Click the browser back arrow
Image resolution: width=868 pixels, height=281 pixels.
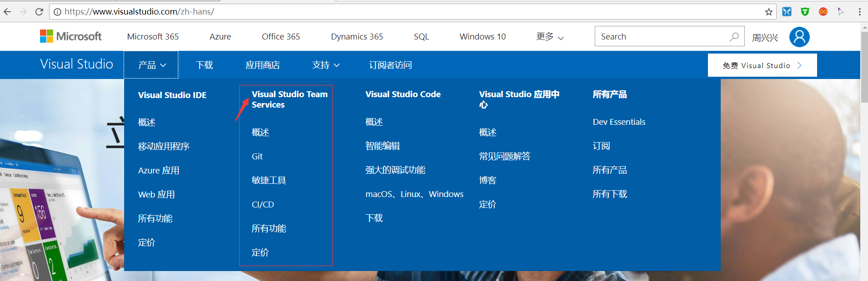(x=7, y=12)
